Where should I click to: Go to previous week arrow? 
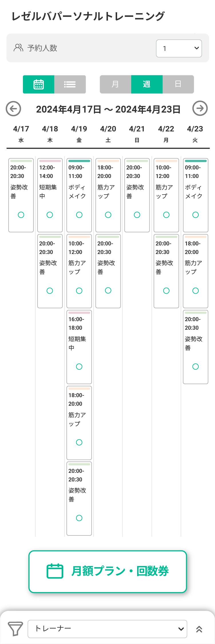click(x=13, y=109)
